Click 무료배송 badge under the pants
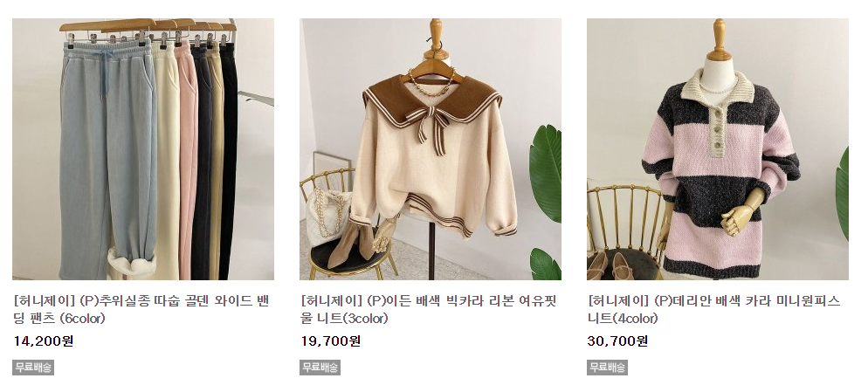Viewport: 868px width, 392px height. 33,367
